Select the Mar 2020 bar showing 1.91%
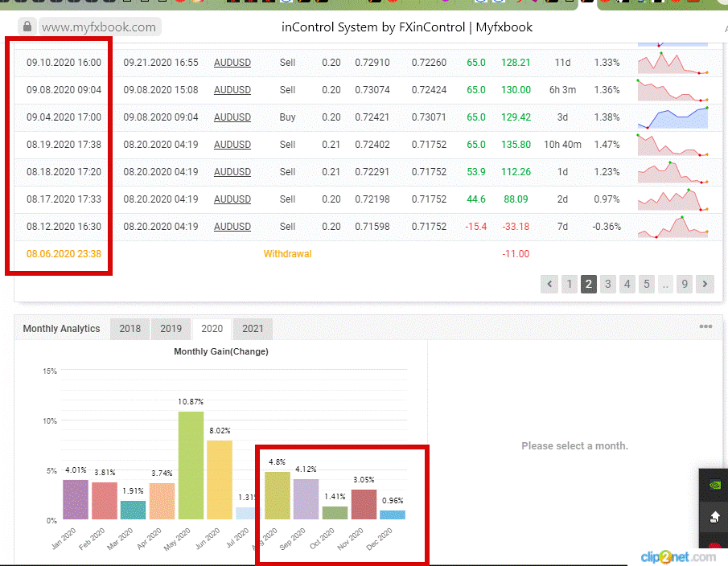The image size is (728, 566). [x=133, y=510]
